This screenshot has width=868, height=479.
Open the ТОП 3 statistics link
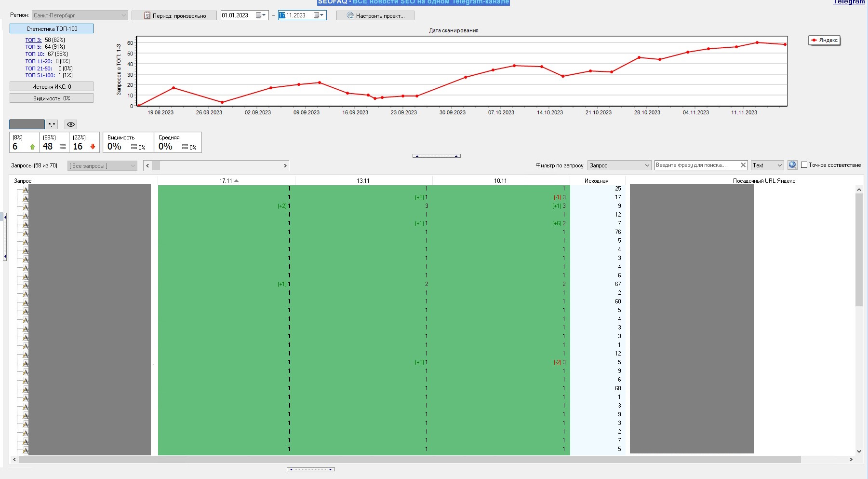(x=33, y=40)
